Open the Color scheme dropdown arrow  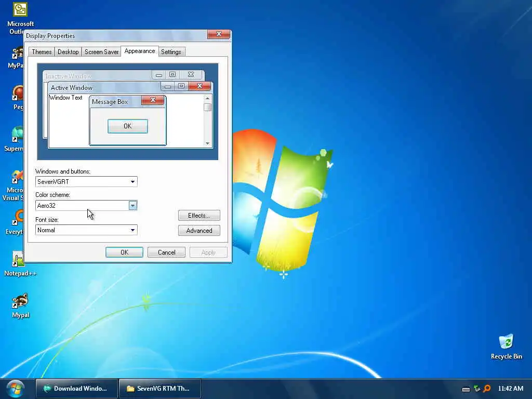(132, 206)
